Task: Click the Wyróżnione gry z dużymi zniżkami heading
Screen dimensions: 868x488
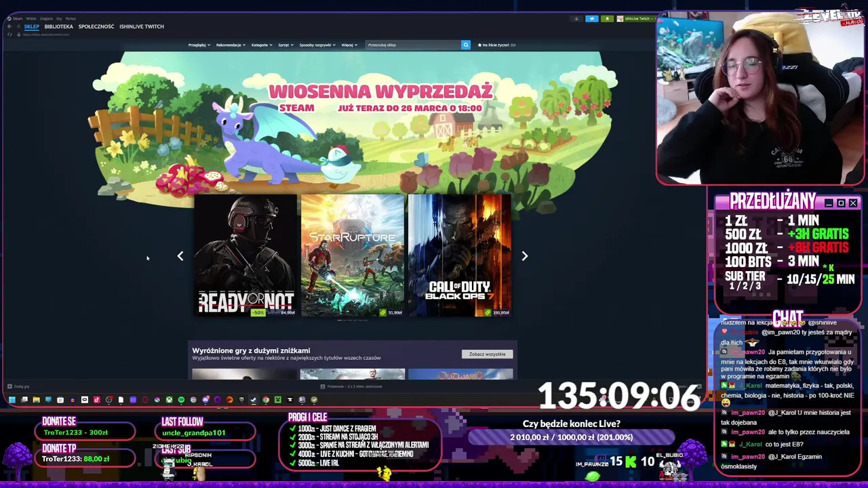Action: [251, 350]
